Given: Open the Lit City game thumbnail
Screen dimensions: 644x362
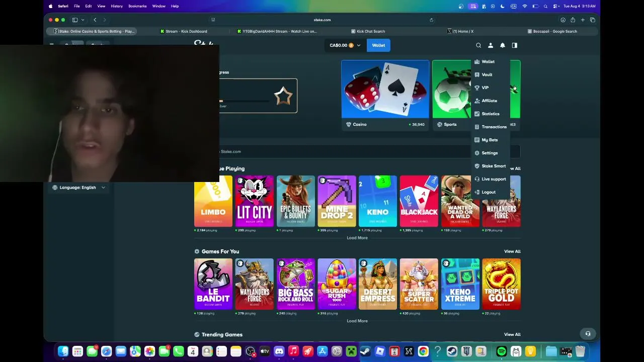Looking at the screenshot, I should tap(255, 201).
